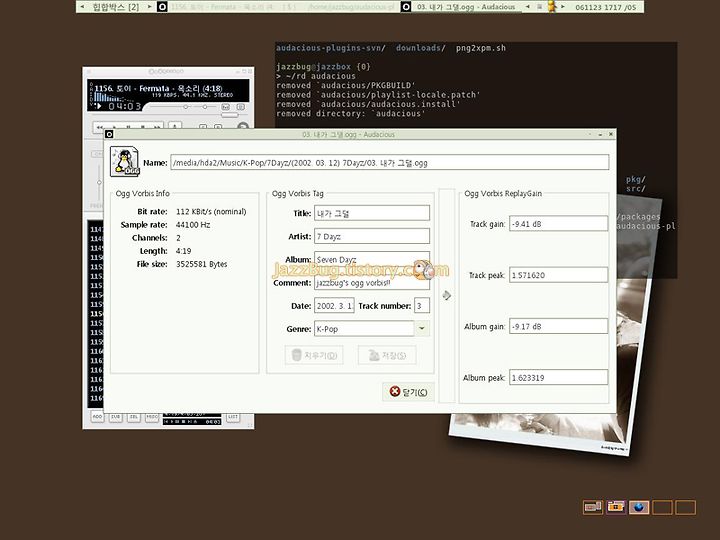
Task: Click the Track peak field
Action: coord(558,275)
